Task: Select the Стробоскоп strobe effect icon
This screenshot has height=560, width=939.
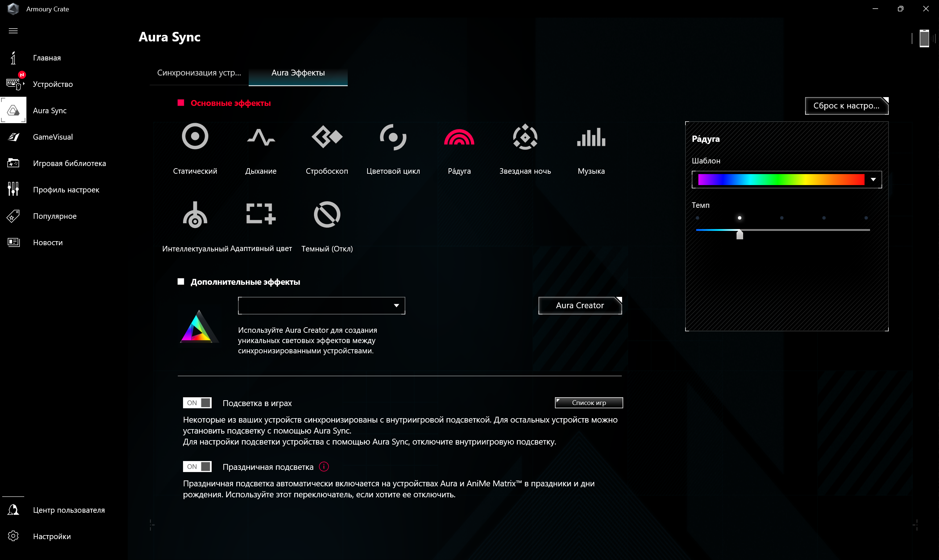Action: [x=327, y=137]
